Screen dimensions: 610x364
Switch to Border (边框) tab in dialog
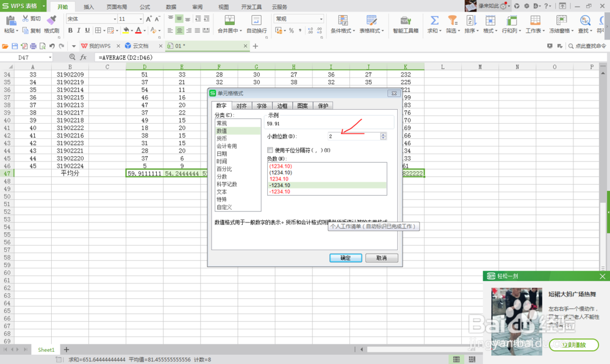(282, 105)
